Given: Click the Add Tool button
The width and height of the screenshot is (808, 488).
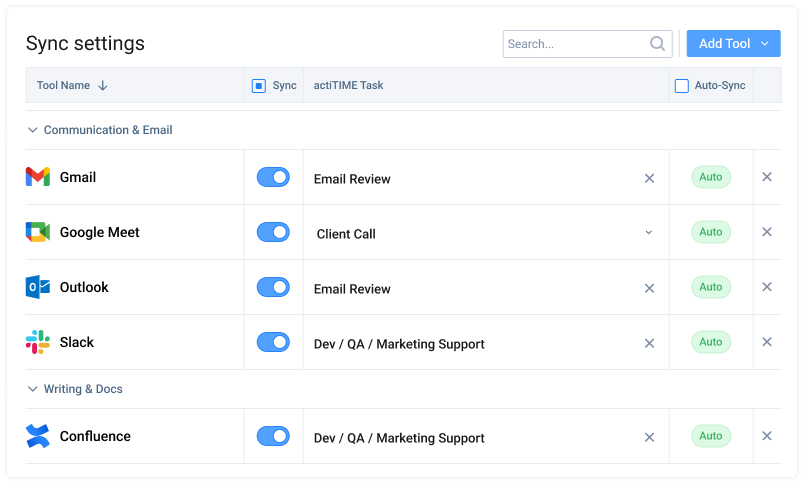Looking at the screenshot, I should [733, 44].
